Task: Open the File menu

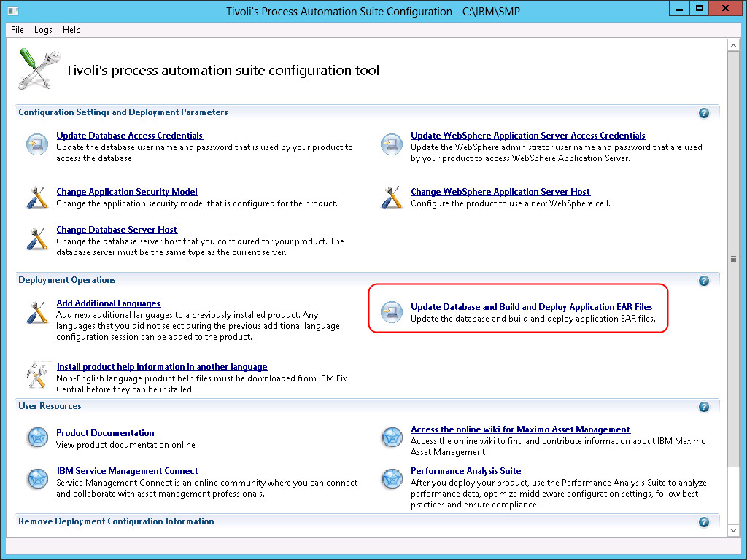Action: (x=18, y=29)
